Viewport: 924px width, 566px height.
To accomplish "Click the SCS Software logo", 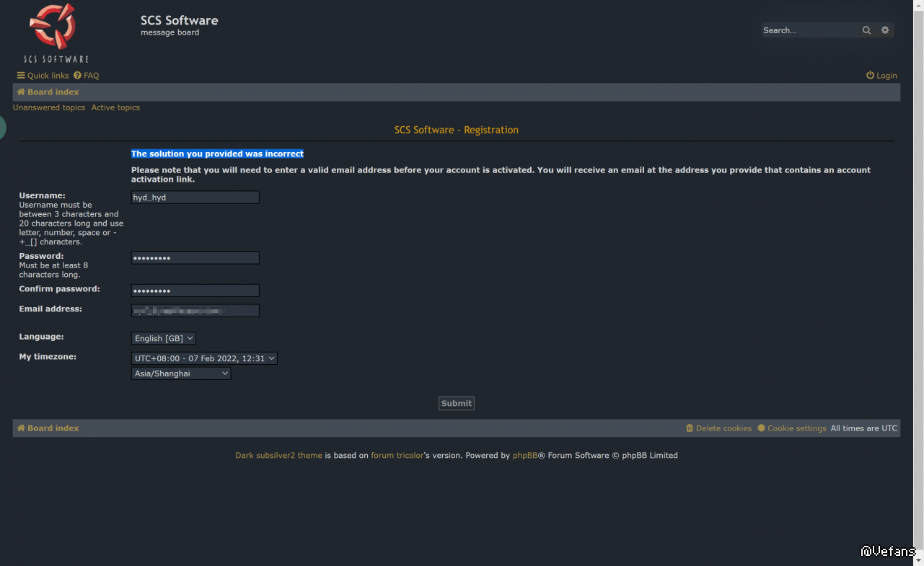I will click(56, 33).
